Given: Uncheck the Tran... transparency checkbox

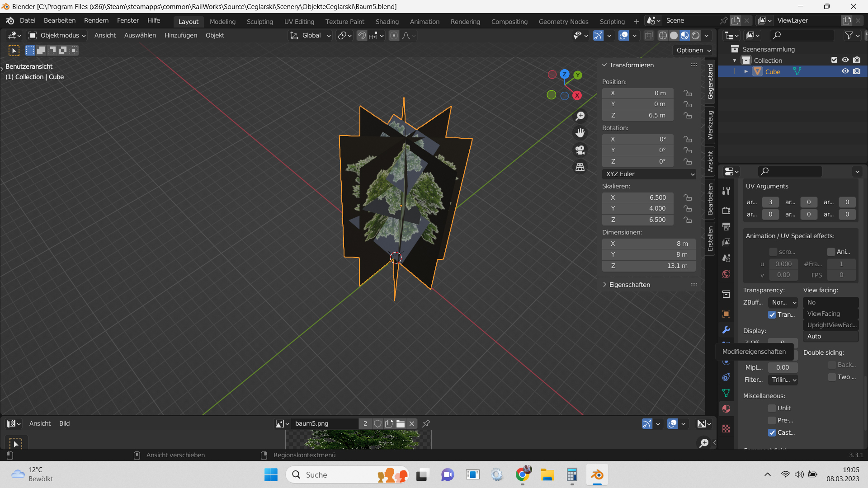Looking at the screenshot, I should coord(772,314).
